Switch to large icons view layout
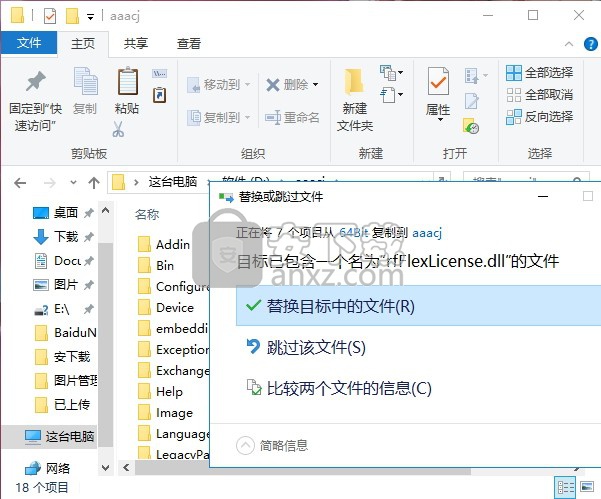 pos(587,487)
